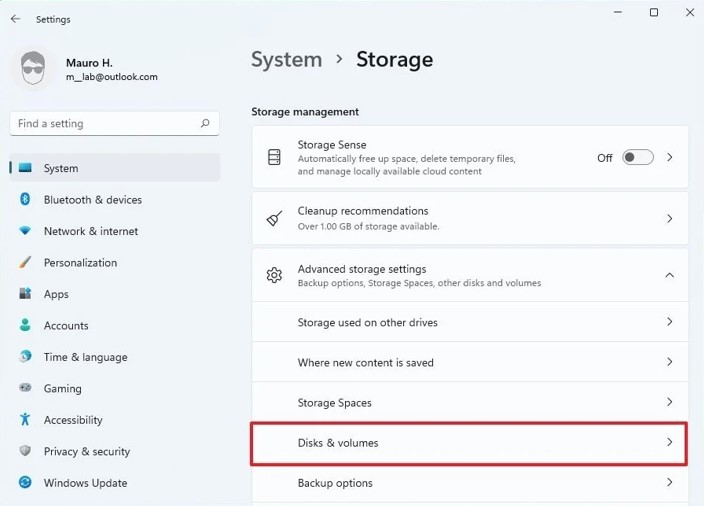The image size is (704, 506).
Task: Open the Storage Spaces entry
Action: [470, 402]
